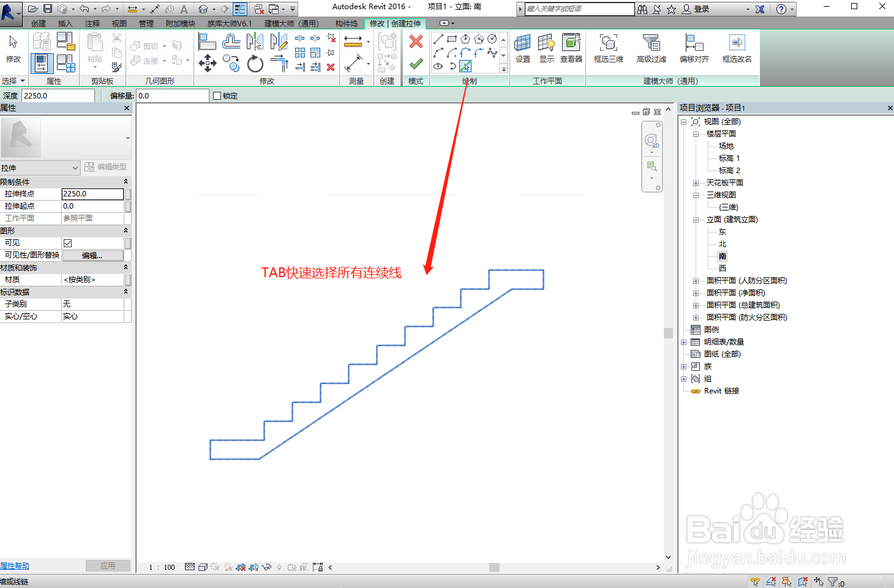Open the 插入 ribbon tab
The height and width of the screenshot is (588, 894).
pyautogui.click(x=65, y=23)
